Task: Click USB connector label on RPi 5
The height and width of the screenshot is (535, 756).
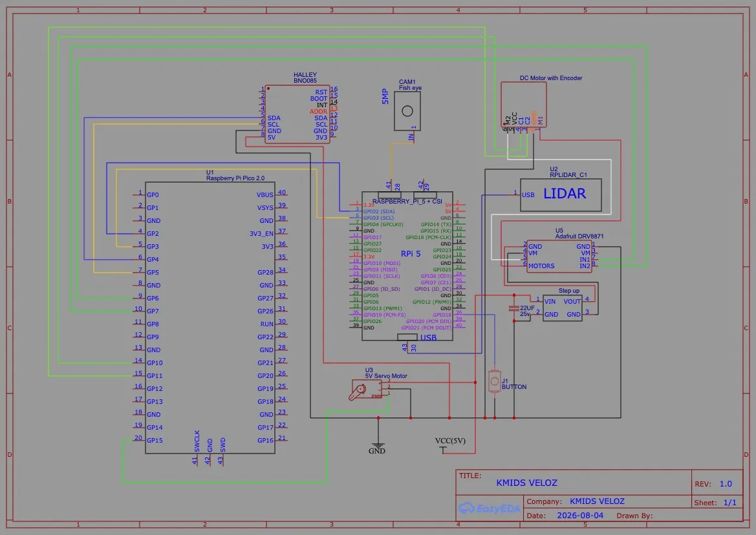Action: pyautogui.click(x=428, y=337)
